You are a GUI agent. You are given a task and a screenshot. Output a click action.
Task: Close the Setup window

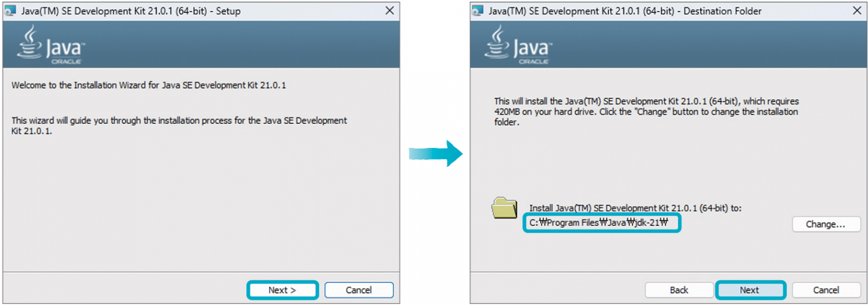click(389, 11)
